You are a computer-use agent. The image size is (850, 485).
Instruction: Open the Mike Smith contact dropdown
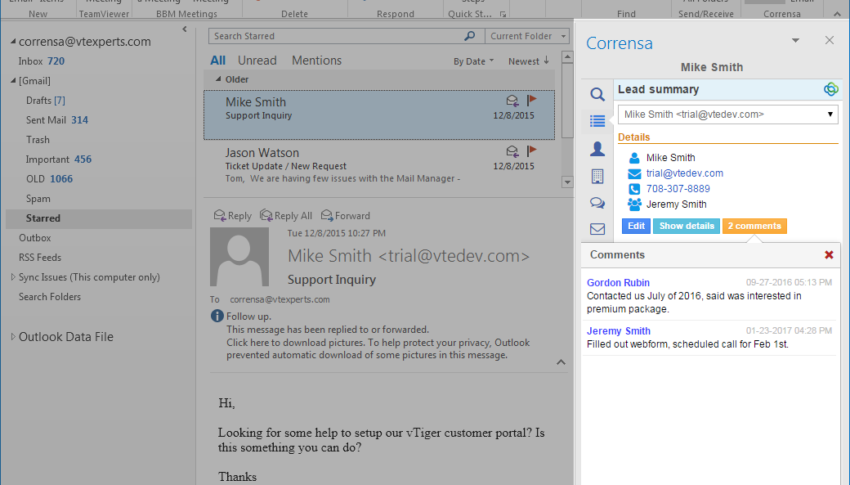tap(727, 114)
